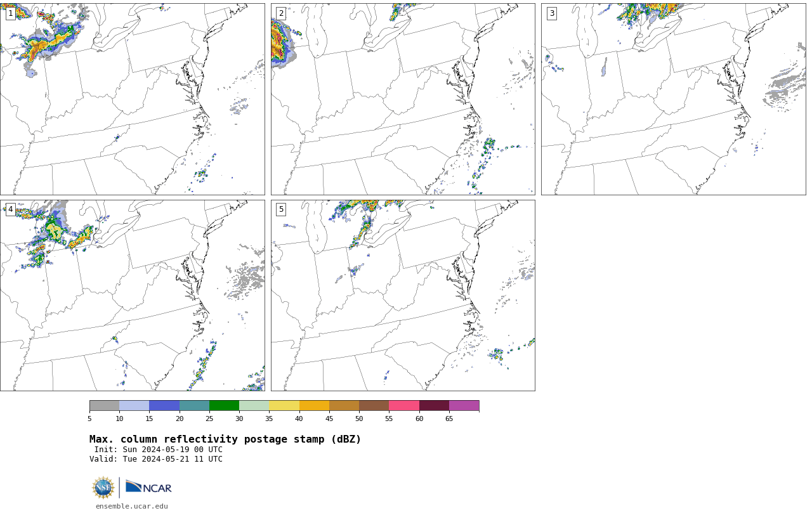812x513 pixels.
Task: Click the blue 15-20 dBZ swatch
Action: (164, 405)
